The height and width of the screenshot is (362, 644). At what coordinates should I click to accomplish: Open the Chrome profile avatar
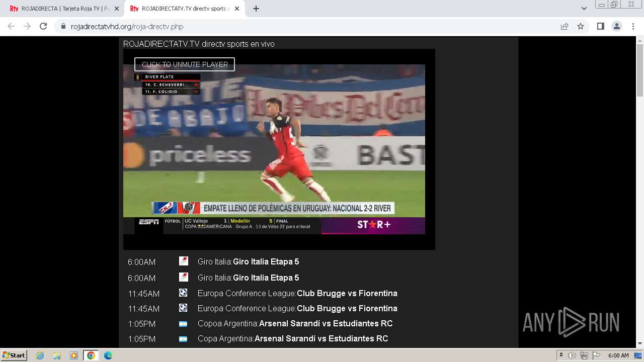(617, 26)
